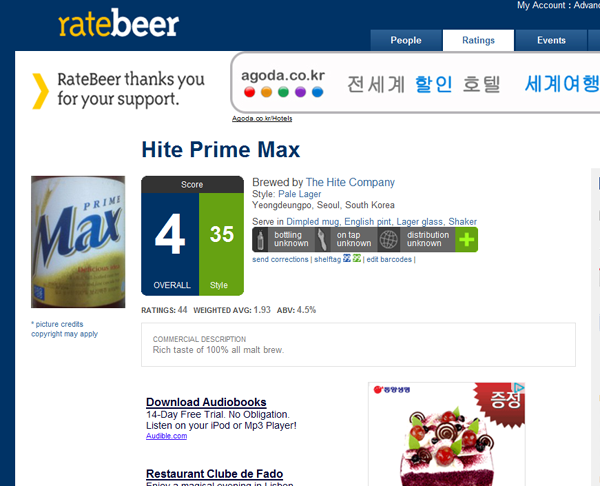Click the ratebeer logo
600x486 pixels.
pyautogui.click(x=119, y=23)
